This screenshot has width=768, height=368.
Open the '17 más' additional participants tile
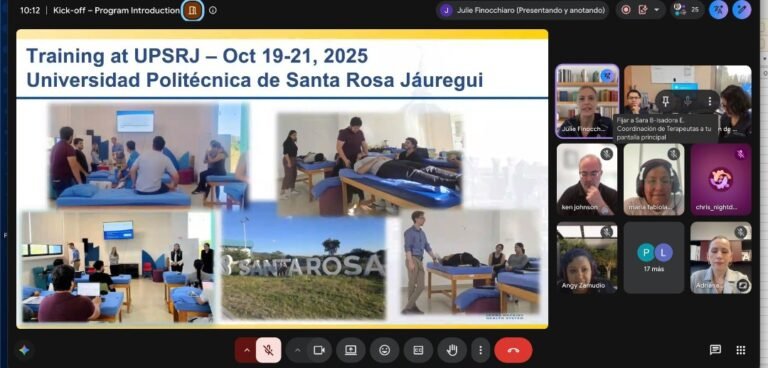pos(654,258)
